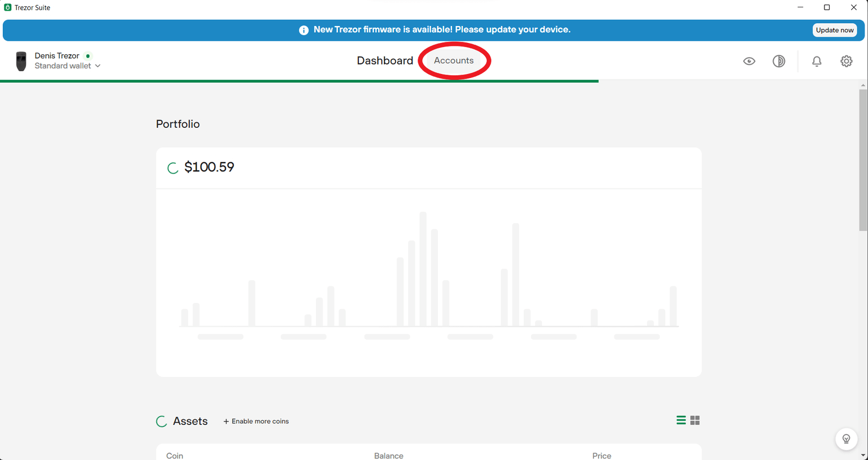This screenshot has height=460, width=868.
Task: Open the Accounts tab
Action: click(454, 60)
